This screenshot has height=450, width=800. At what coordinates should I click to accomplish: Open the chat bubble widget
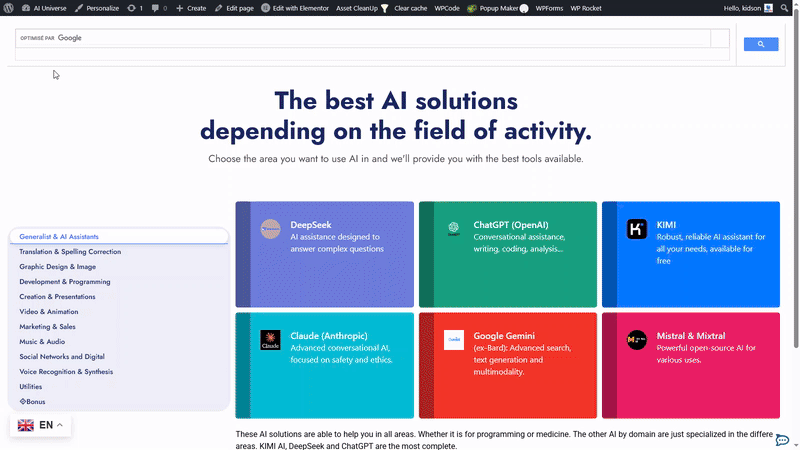tap(782, 439)
